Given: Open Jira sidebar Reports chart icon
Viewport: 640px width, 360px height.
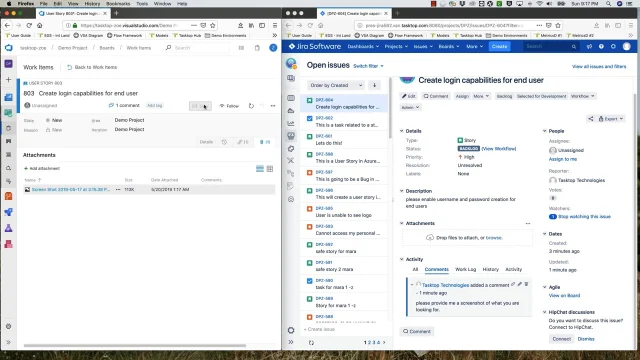Looking at the screenshot, I should pyautogui.click(x=291, y=123).
